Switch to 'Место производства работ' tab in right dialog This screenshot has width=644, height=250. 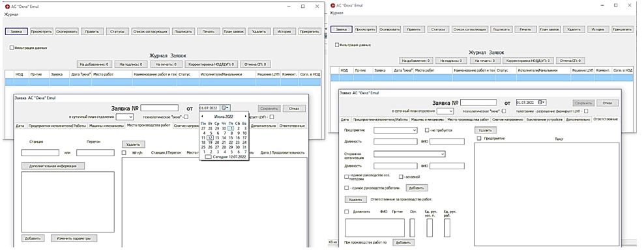click(x=468, y=119)
